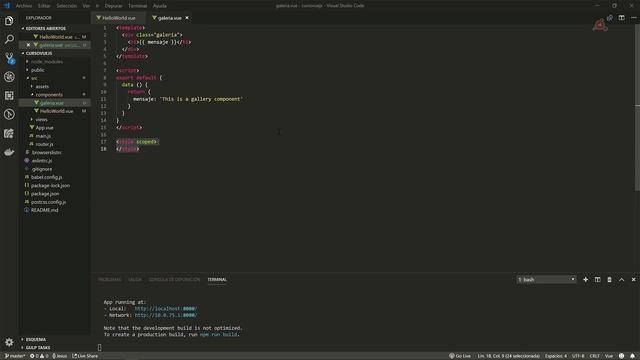Screen dimensions: 640x360
Task: Open the http://localhost:8080 link in terminal
Action: (x=166, y=309)
